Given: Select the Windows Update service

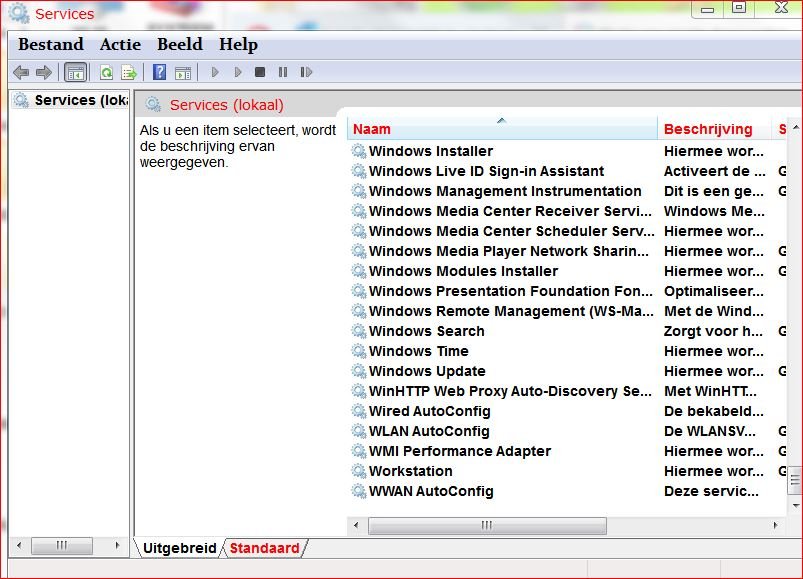Looking at the screenshot, I should (427, 371).
